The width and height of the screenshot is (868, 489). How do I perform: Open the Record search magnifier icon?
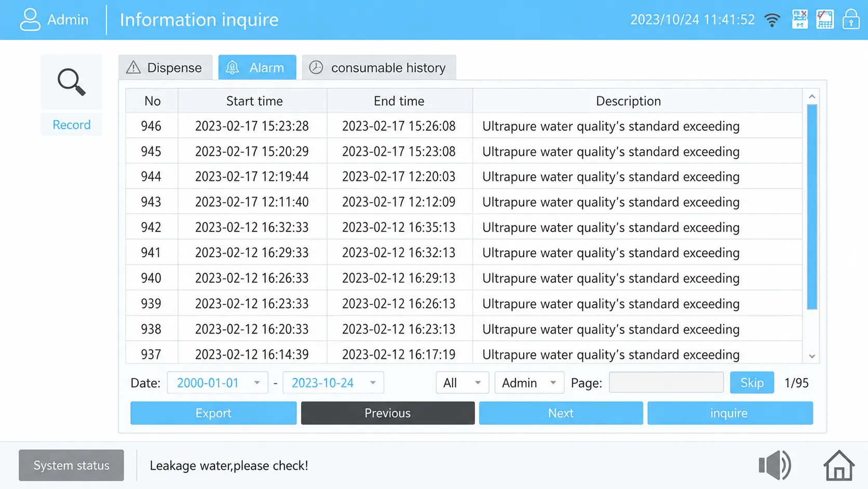click(x=71, y=82)
